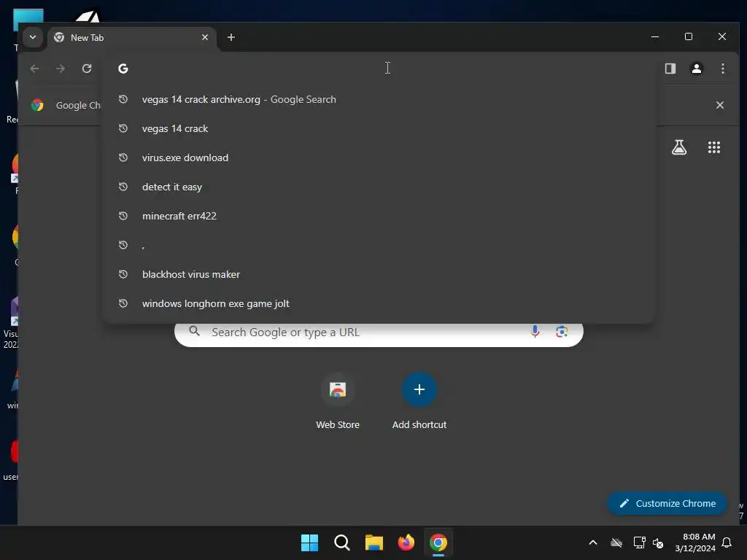The image size is (747, 560).
Task: Open network status tray icon
Action: click(639, 542)
